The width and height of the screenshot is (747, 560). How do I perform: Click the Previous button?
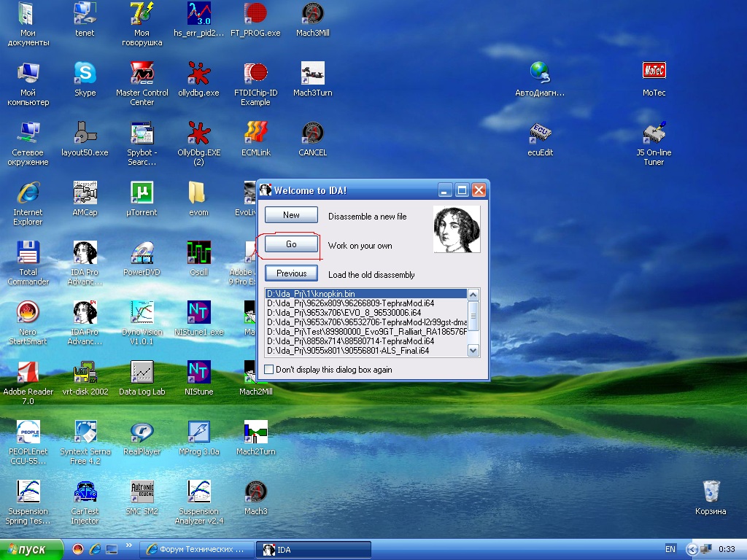(291, 273)
